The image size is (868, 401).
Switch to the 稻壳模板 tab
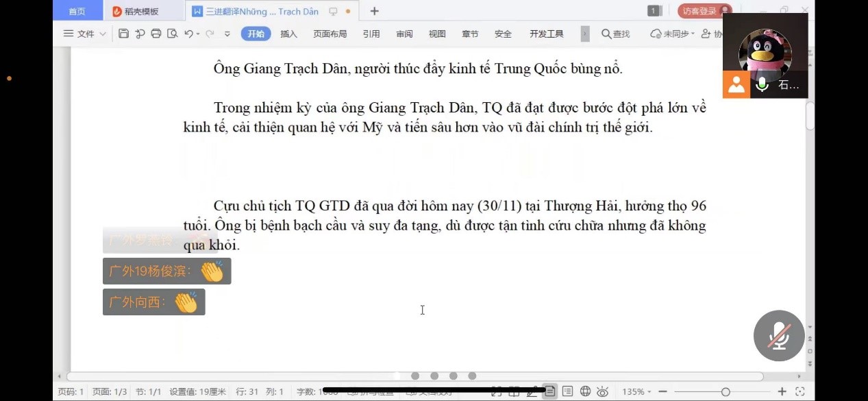pyautogui.click(x=141, y=11)
